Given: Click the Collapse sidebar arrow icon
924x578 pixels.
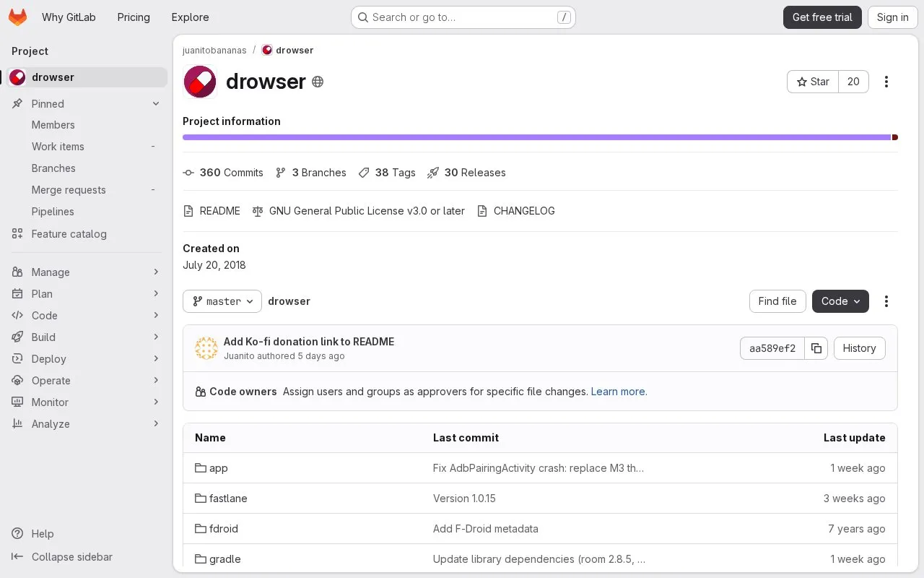Looking at the screenshot, I should click(17, 557).
